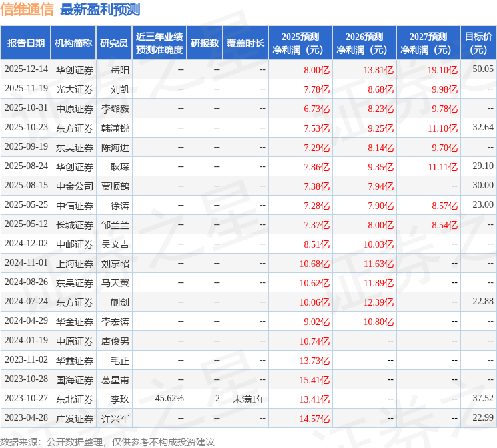This screenshot has height=448, width=497.
Task: Click institution 中信证券
Action: pos(75,206)
